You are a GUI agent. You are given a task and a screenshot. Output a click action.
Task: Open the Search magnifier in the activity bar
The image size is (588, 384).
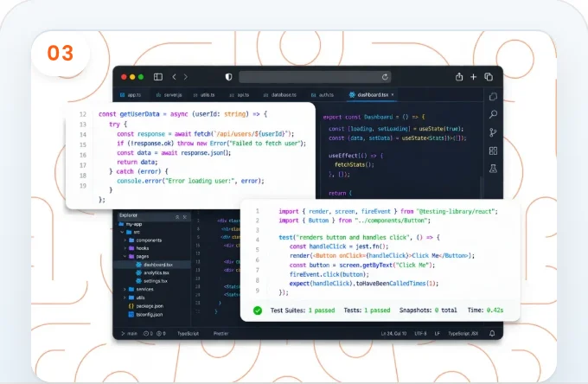(493, 114)
